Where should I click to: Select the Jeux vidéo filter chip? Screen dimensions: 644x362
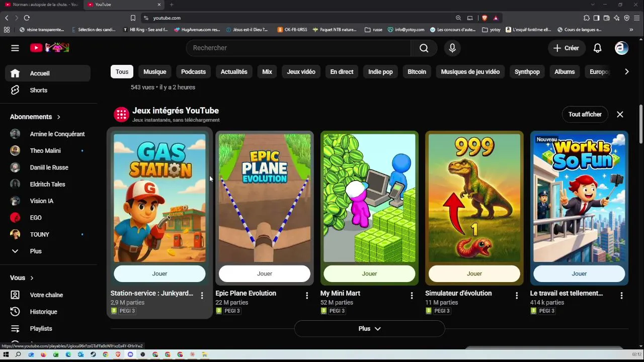click(x=301, y=72)
